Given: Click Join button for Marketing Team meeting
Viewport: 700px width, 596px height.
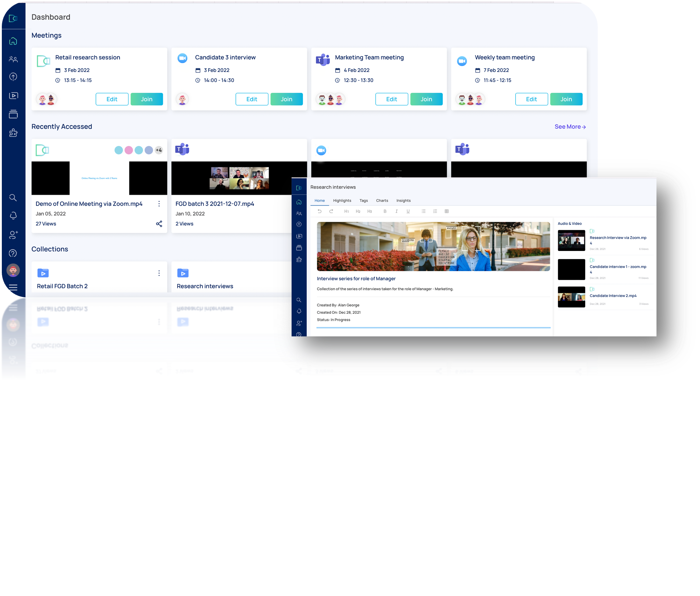Looking at the screenshot, I should [426, 99].
